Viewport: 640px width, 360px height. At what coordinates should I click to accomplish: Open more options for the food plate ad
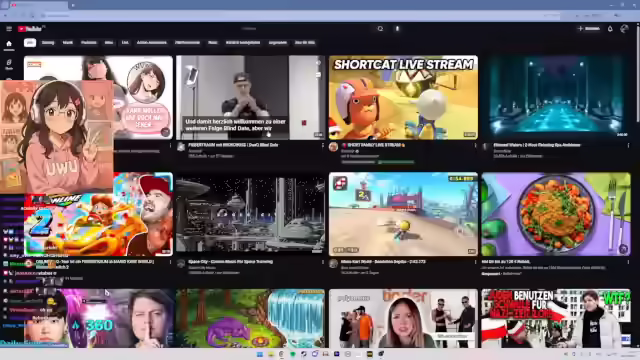point(628,262)
